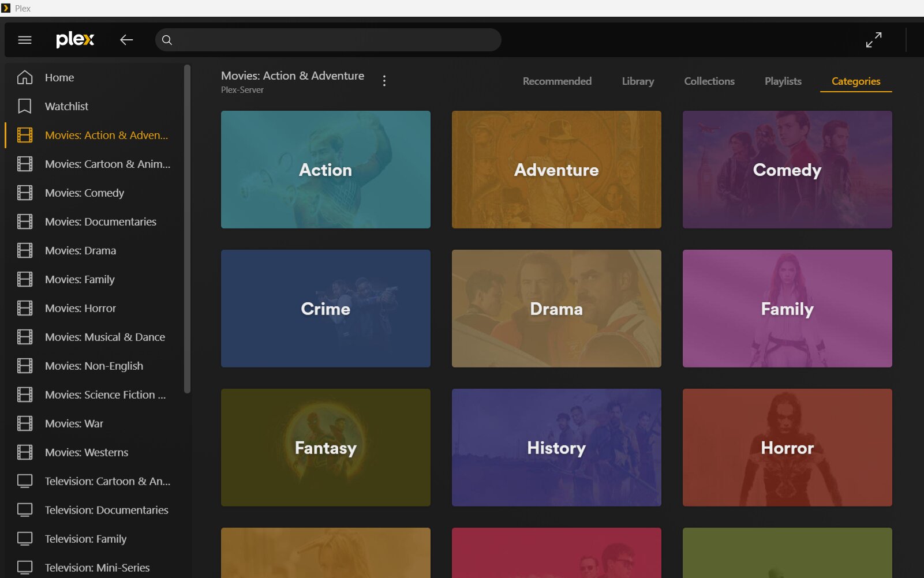Click the Plex-Server subtitle text
The width and height of the screenshot is (924, 578).
[242, 90]
